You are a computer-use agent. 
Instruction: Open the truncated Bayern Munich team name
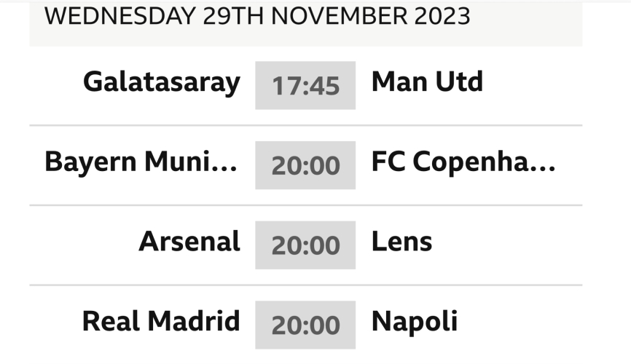pyautogui.click(x=141, y=162)
